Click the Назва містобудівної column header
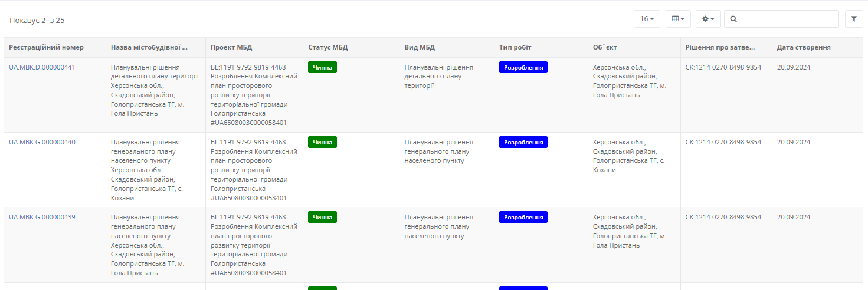This screenshot has width=868, height=290. [x=149, y=47]
